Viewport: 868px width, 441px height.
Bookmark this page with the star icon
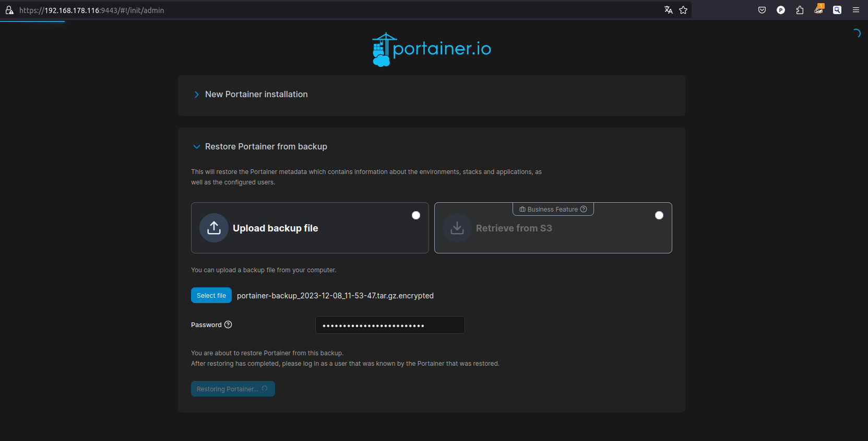tap(683, 10)
